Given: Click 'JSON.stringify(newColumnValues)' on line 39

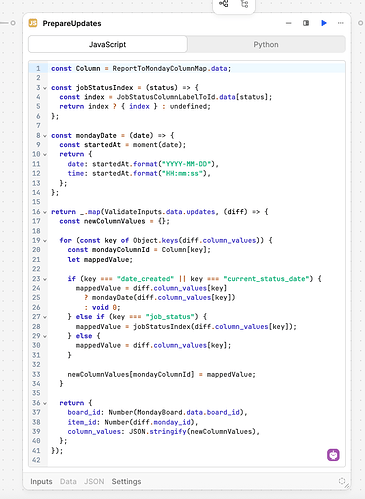Looking at the screenshot, I should (192, 431).
